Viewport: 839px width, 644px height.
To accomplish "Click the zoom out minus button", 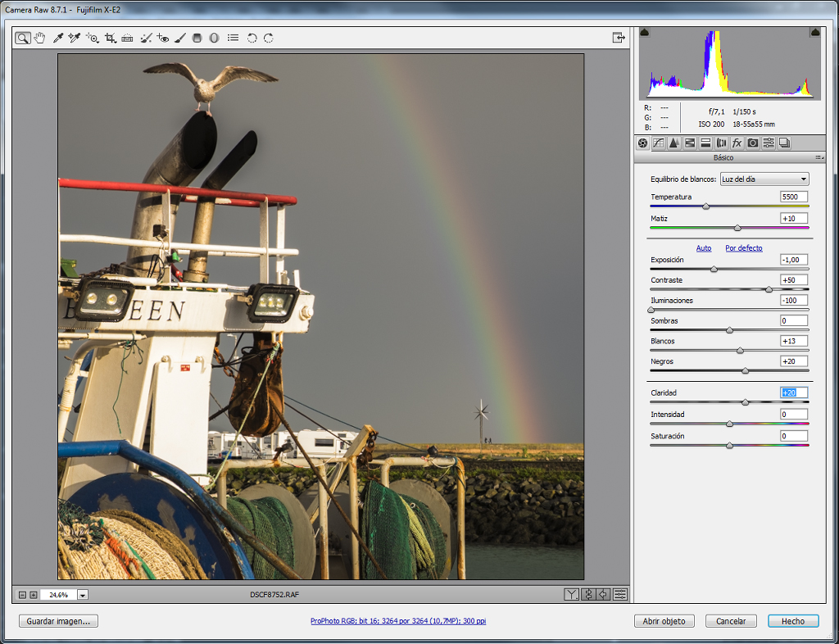I will (22, 595).
